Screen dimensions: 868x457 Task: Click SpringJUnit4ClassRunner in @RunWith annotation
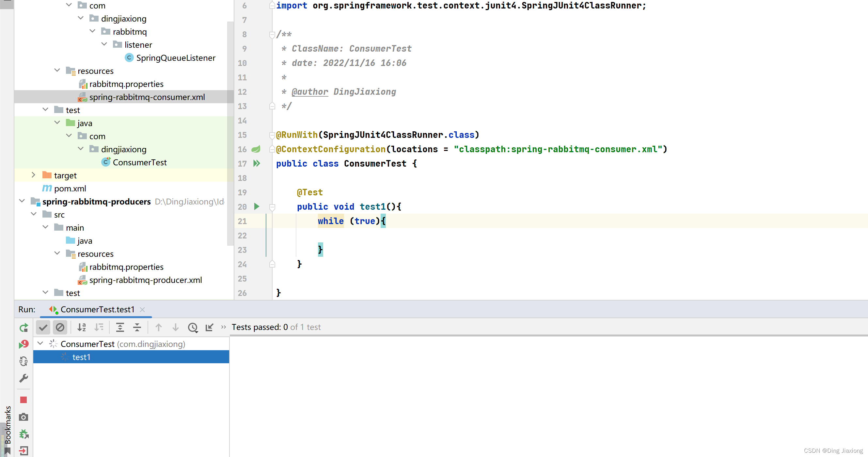point(383,135)
